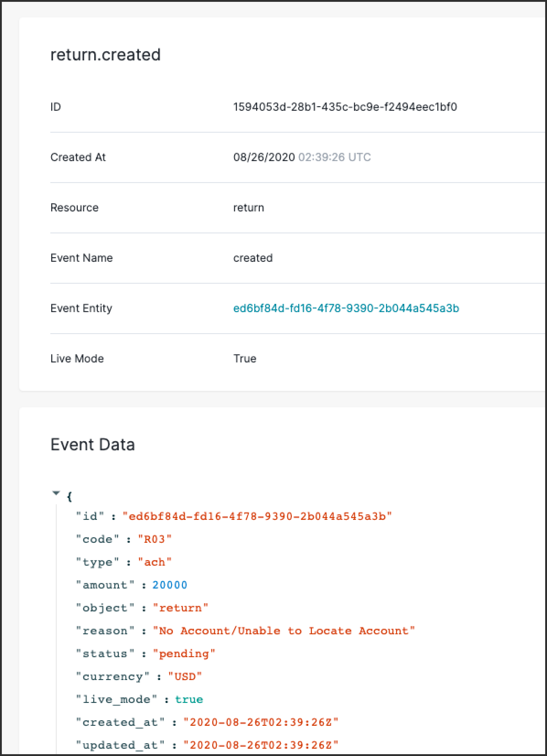This screenshot has width=547, height=756.
Task: Open the Event Entity ID link
Action: pyautogui.click(x=346, y=308)
